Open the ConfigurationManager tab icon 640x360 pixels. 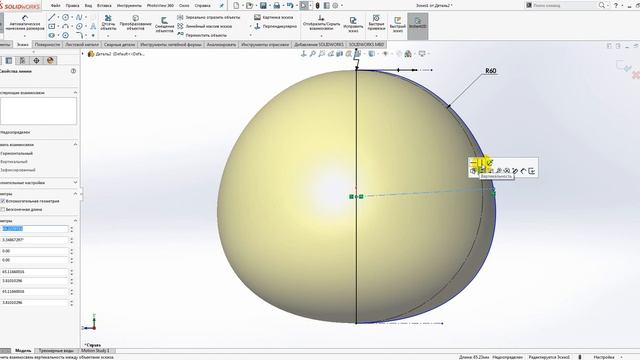[x=22, y=60]
